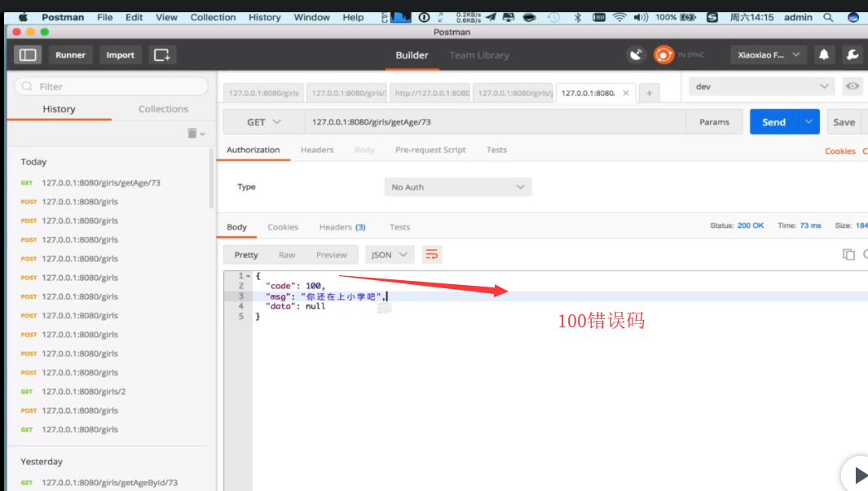The width and height of the screenshot is (868, 491).
Task: Collapse the JSON root fold arrow
Action: coord(249,275)
